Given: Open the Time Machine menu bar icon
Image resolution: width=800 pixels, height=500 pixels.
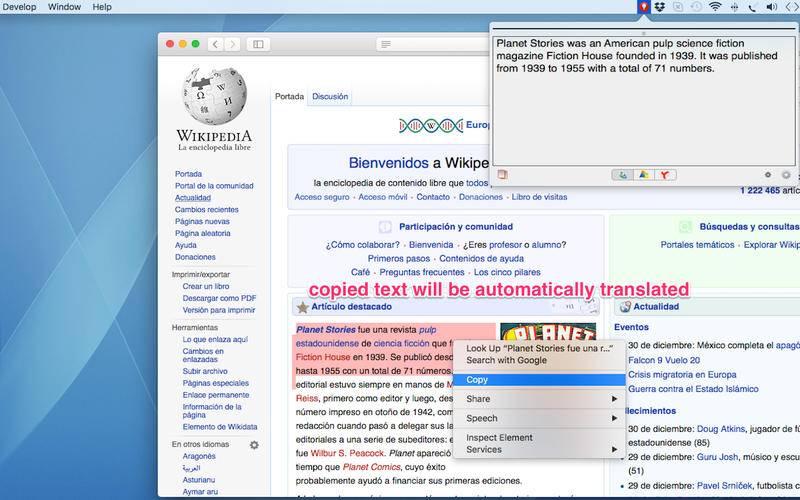Looking at the screenshot, I should coord(696,7).
